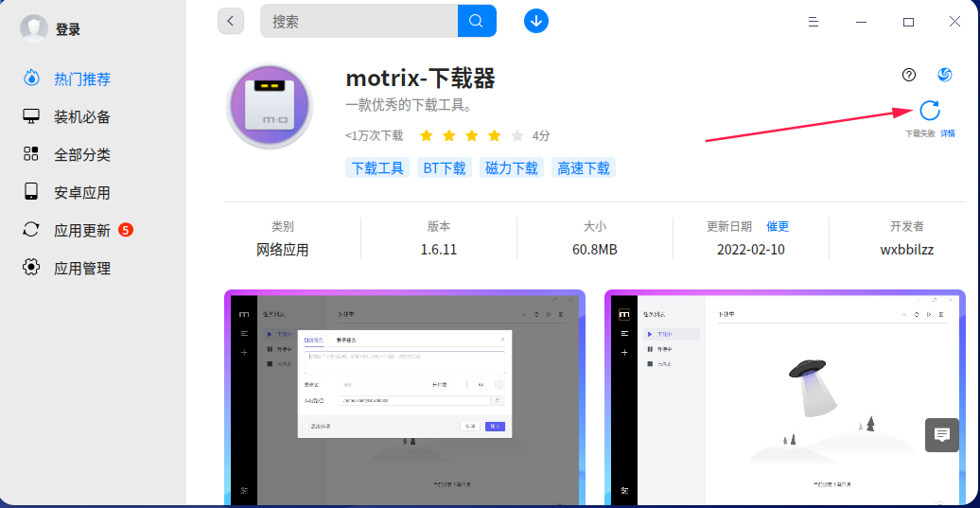The height and width of the screenshot is (508, 980).
Task: Click the category value 网络应用
Action: click(283, 250)
